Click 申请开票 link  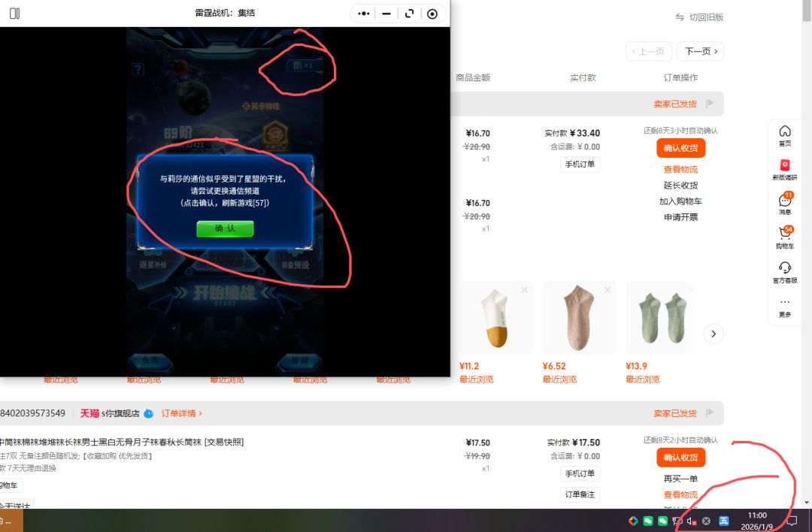click(x=681, y=217)
